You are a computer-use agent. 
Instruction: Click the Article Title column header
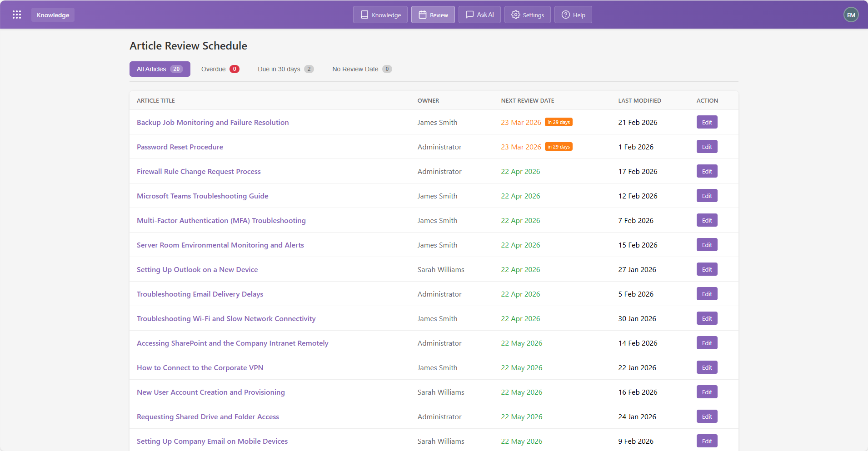click(x=156, y=100)
